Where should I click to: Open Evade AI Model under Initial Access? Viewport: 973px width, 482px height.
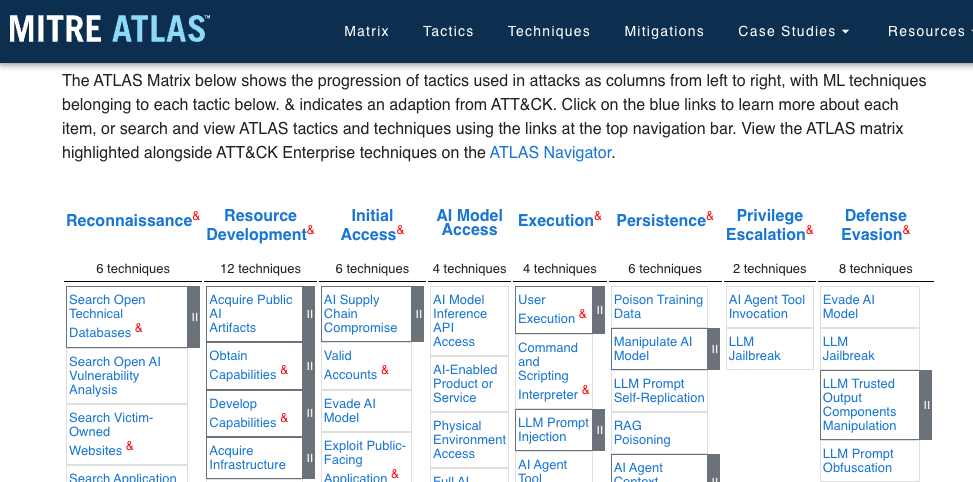point(349,411)
